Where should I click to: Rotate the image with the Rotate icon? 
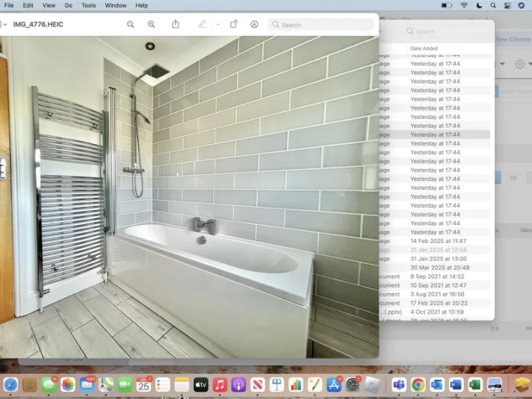click(233, 24)
